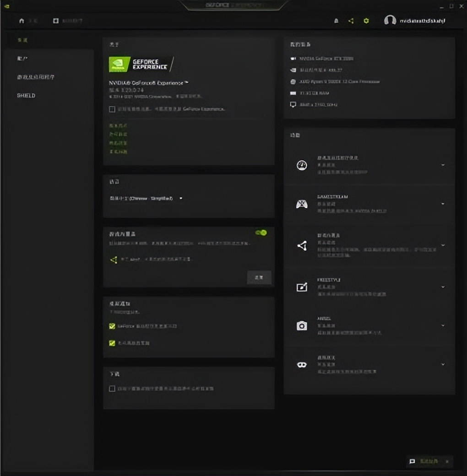Click the VR headset feature icon

click(x=302, y=365)
